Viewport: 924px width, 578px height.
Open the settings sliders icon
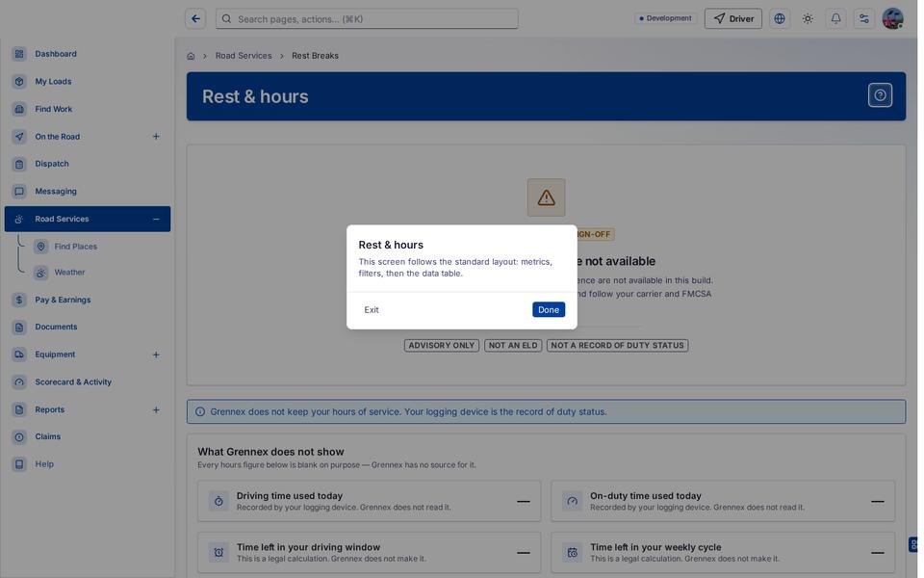coord(864,19)
